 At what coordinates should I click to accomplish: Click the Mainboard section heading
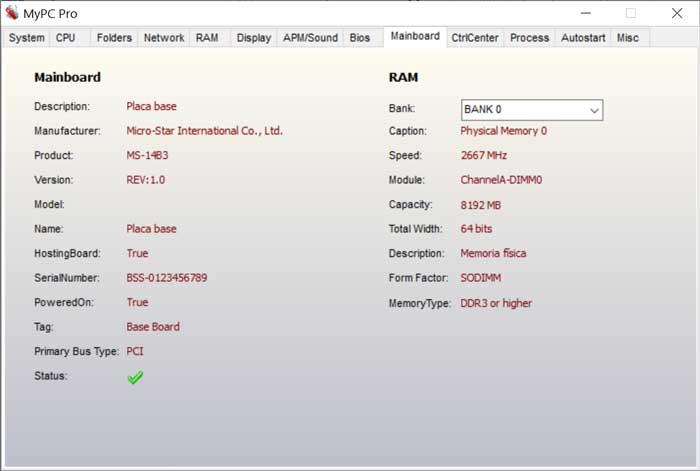click(67, 77)
